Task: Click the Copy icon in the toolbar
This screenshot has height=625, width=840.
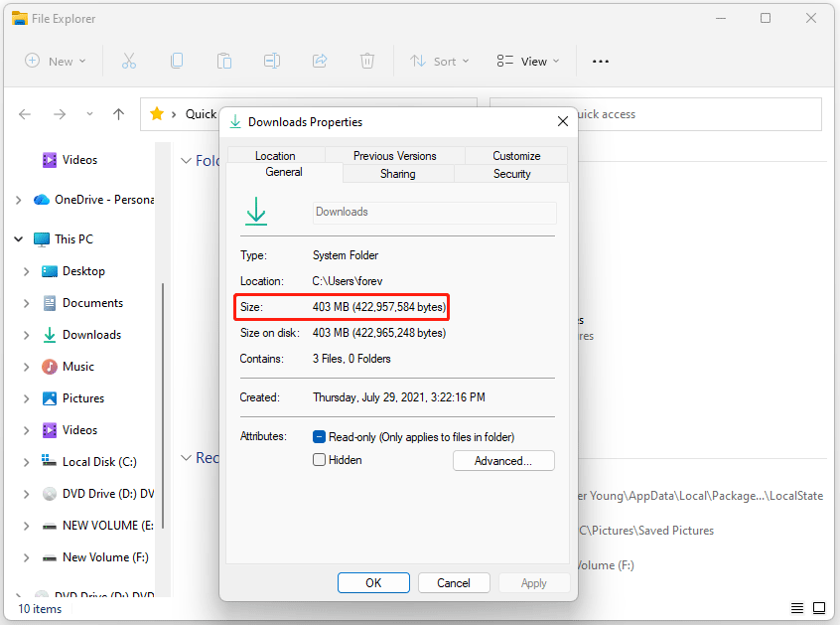Action: pos(177,61)
